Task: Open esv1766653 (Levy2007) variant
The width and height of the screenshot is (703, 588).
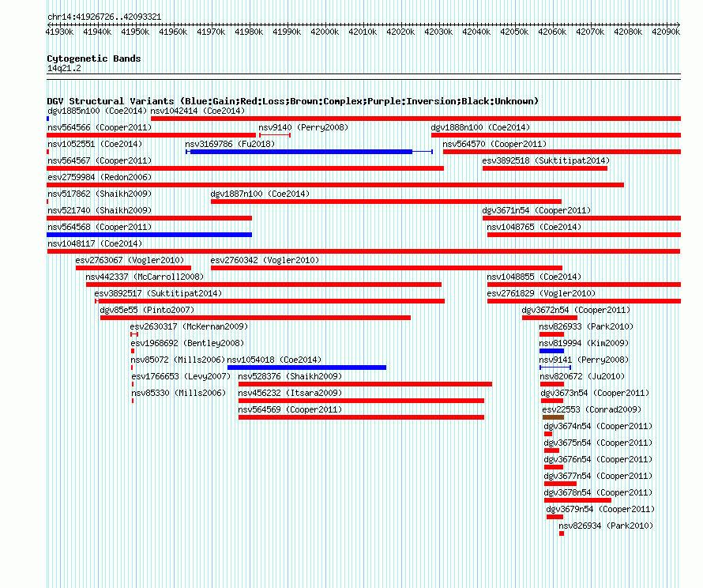Action: click(x=181, y=376)
